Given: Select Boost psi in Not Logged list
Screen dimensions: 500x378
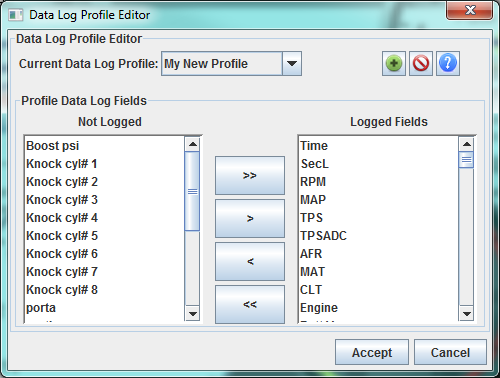Looking at the screenshot, I should coord(104,146).
